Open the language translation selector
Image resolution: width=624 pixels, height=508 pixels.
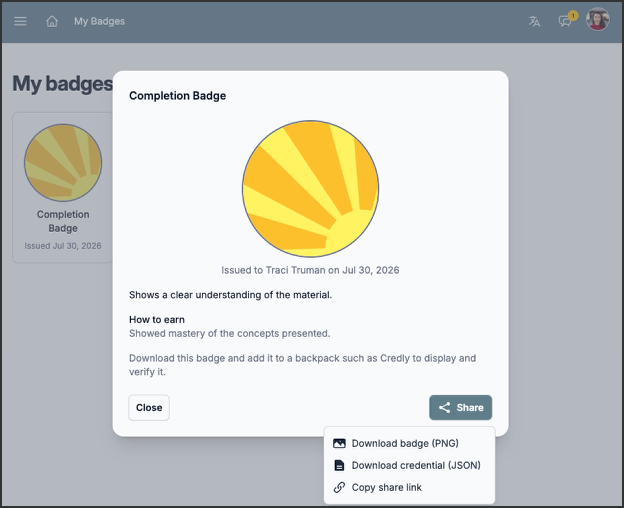click(534, 21)
